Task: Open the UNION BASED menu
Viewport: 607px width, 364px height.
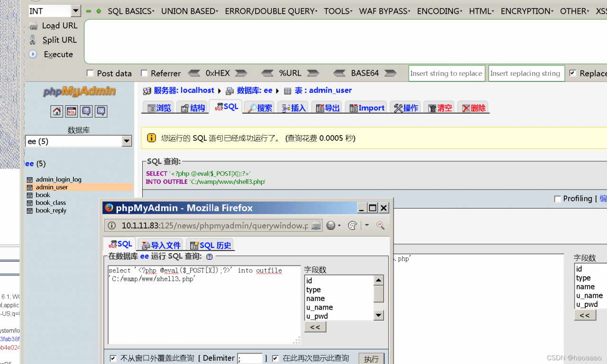Action: pos(190,11)
